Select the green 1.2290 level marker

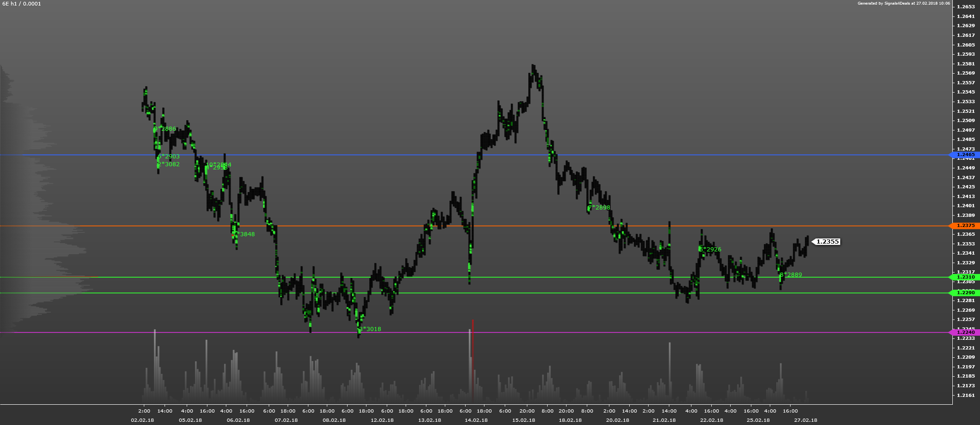[x=965, y=293]
